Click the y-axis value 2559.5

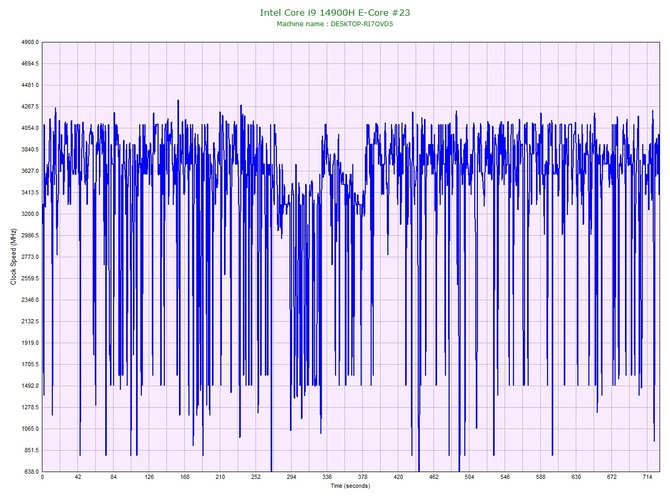[x=30, y=278]
